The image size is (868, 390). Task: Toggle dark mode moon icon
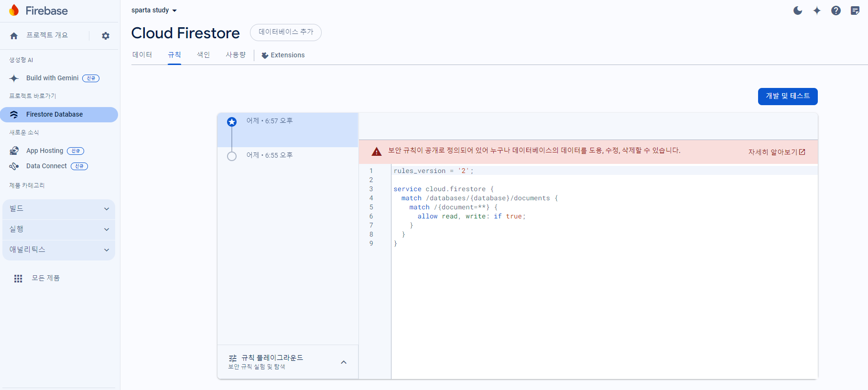coord(798,11)
